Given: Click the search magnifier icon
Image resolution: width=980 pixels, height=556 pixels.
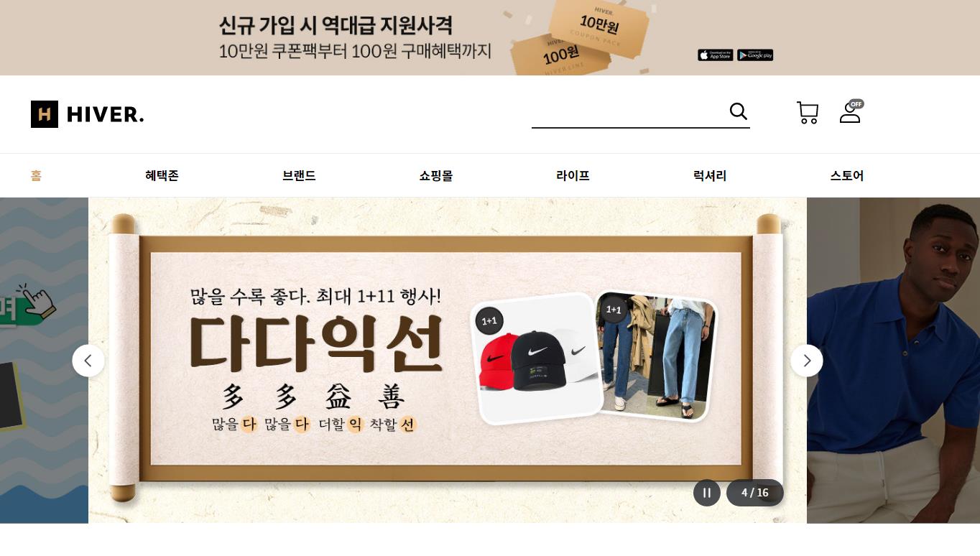Looking at the screenshot, I should click(x=738, y=111).
